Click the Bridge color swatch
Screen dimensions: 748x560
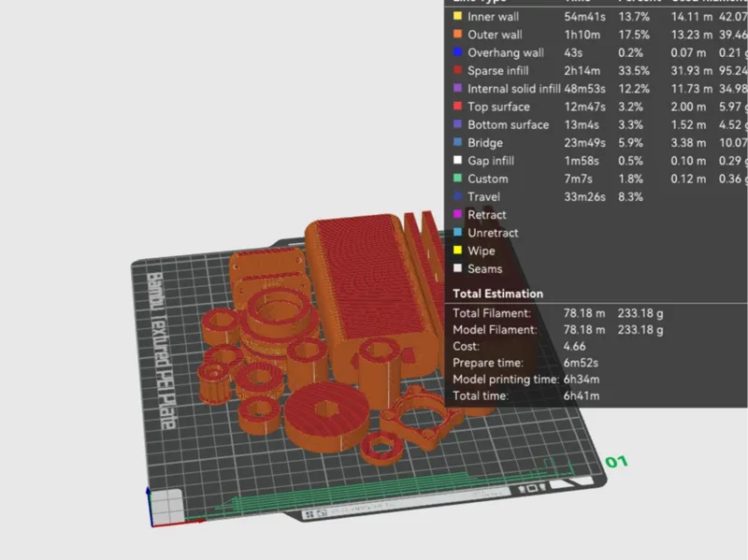pos(457,142)
